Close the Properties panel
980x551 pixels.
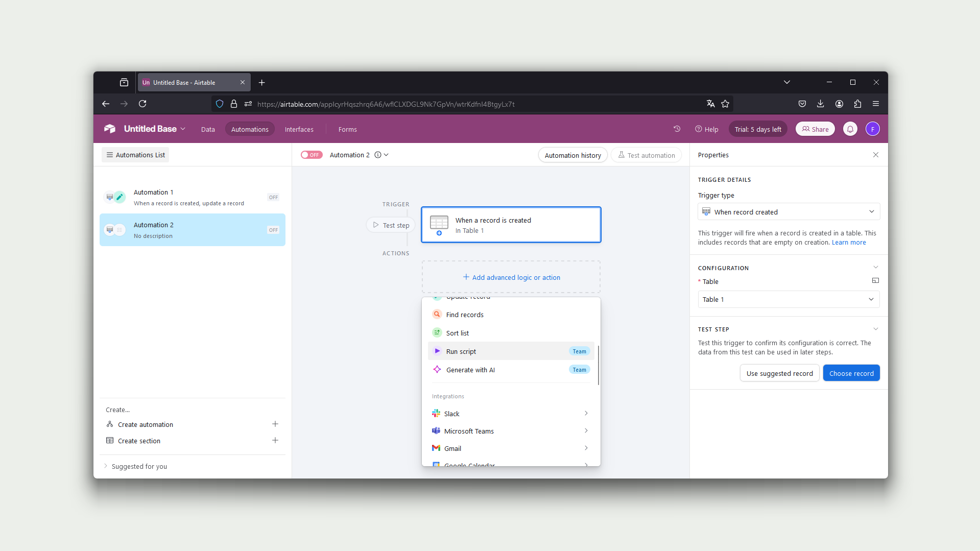tap(876, 155)
